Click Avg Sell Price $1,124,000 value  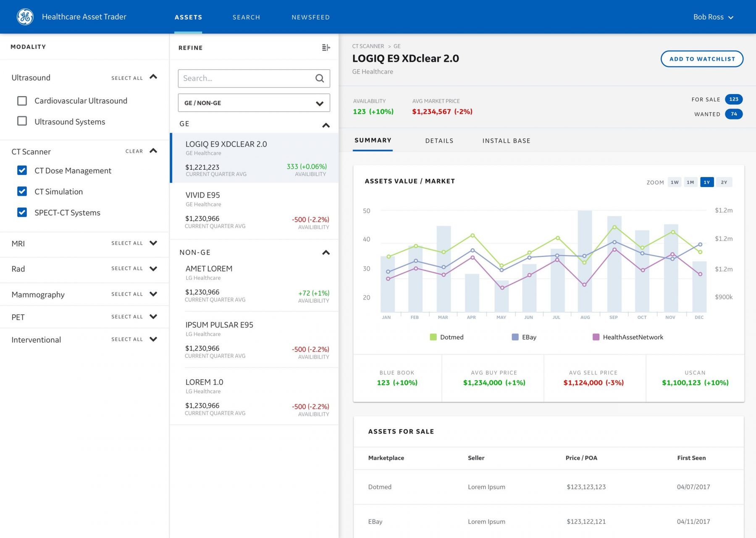pyautogui.click(x=593, y=382)
